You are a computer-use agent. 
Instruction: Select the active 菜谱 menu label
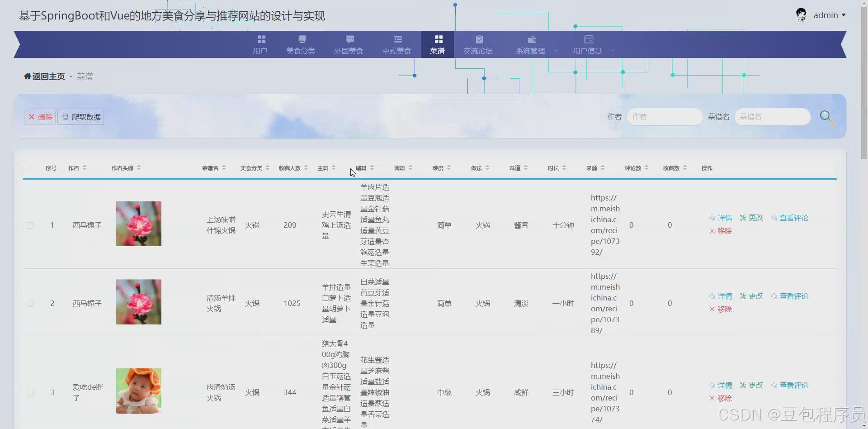(x=437, y=51)
